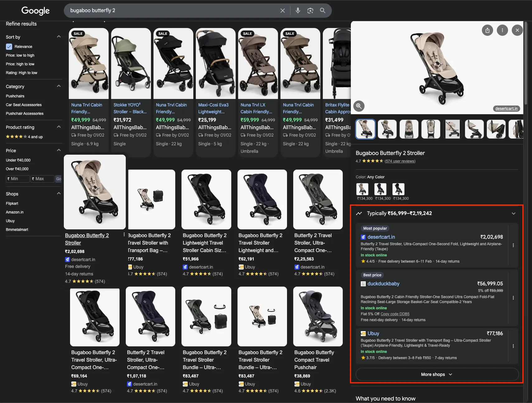This screenshot has height=403, width=532.
Task: Open three-dot options for desertcart.in offer
Action: (513, 245)
